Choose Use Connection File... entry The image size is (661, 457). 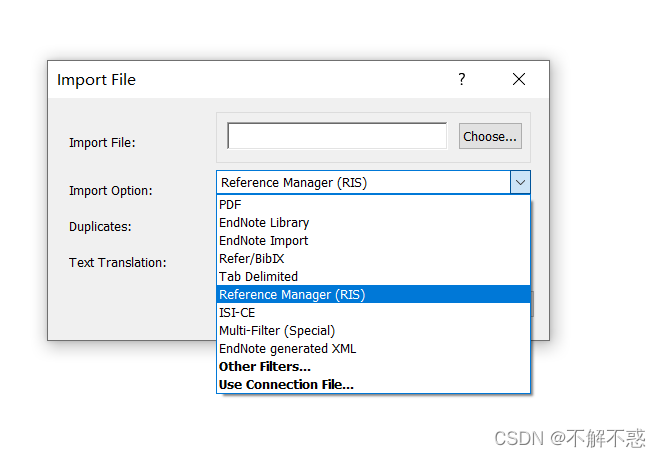coord(373,384)
